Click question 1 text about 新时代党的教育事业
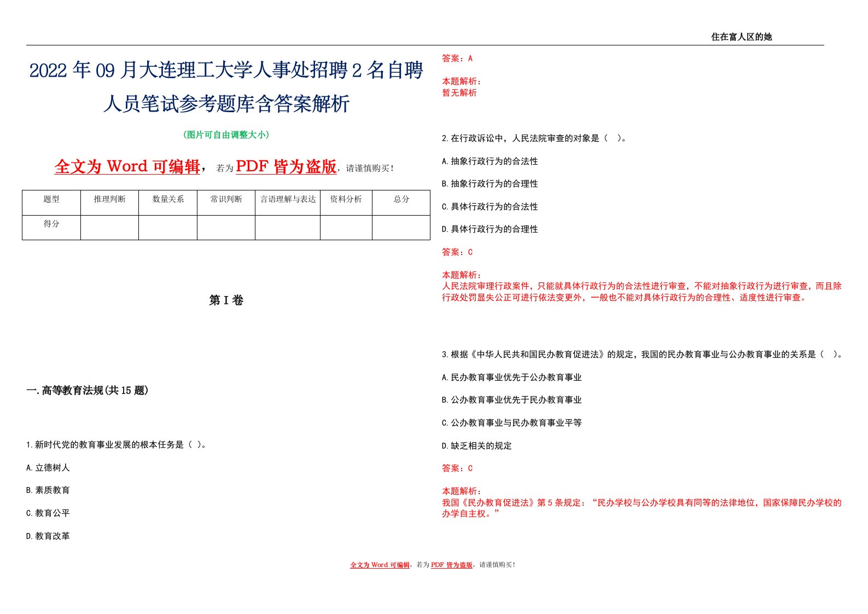Image resolution: width=868 pixels, height=614 pixels. point(118,445)
